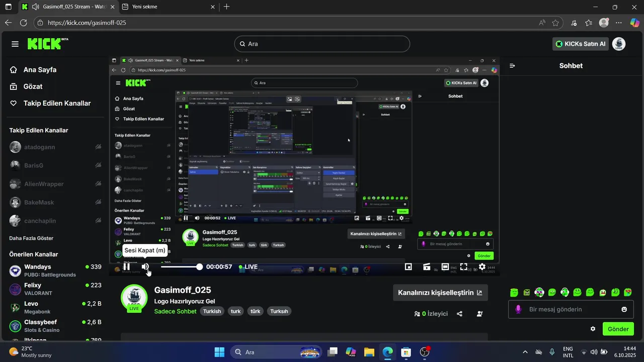
Task: Open Edge browser profile icon
Action: click(604, 23)
